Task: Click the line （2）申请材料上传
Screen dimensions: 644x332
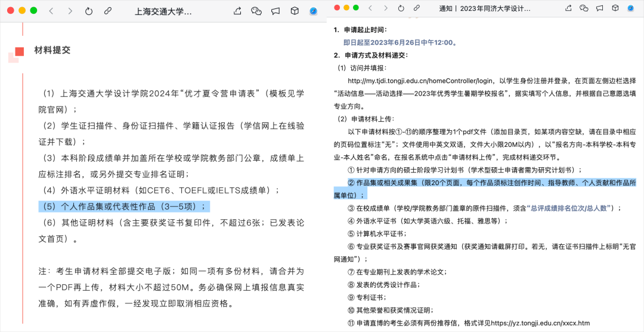Action: [x=366, y=119]
